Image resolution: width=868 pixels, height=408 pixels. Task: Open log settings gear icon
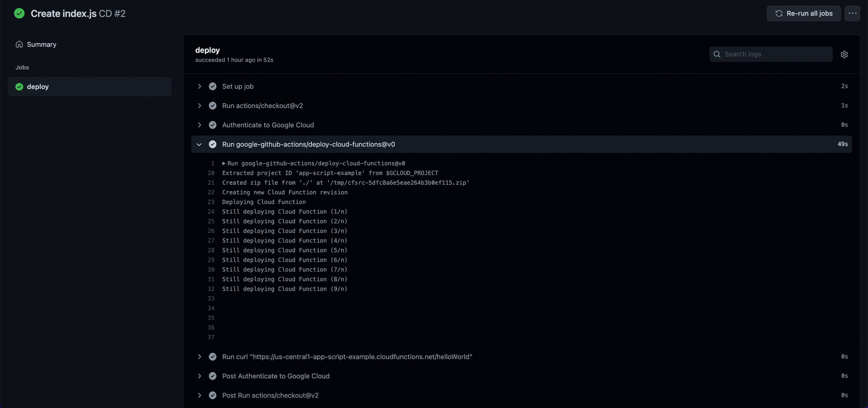[x=844, y=54]
